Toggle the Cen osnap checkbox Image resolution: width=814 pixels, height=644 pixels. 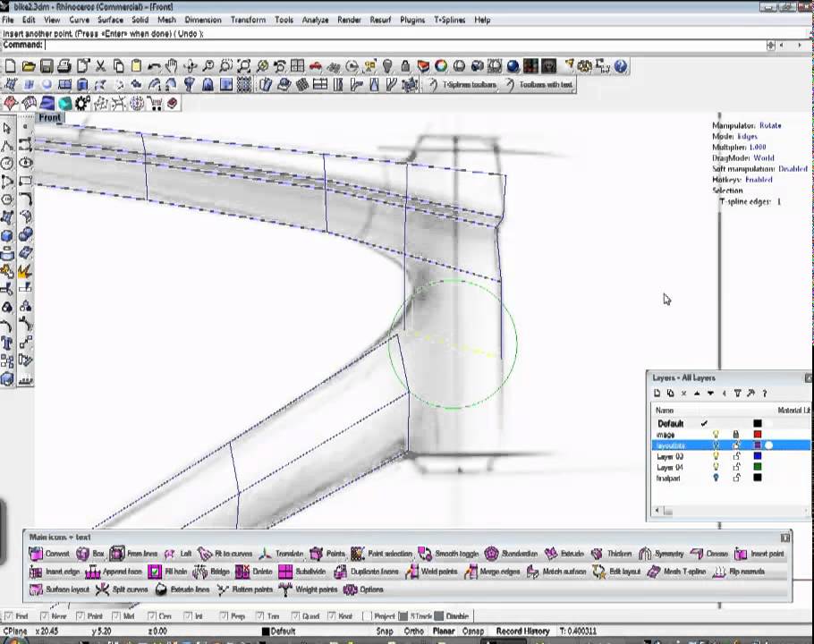click(151, 616)
